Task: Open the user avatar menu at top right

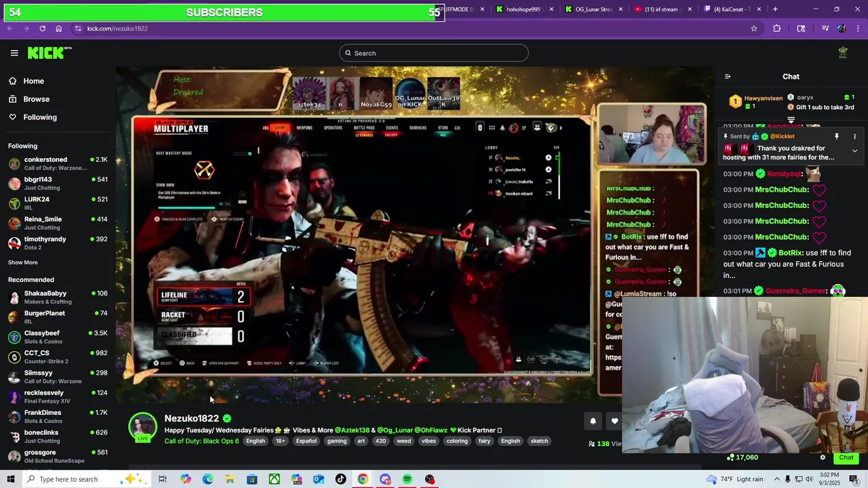Action: [x=843, y=53]
